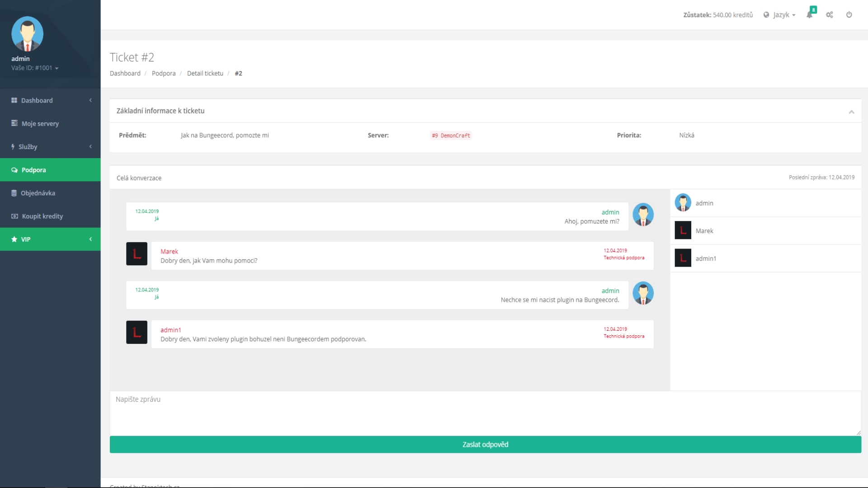Screen dimensions: 868x488
Task: Open the Podpora breadcrumb link
Action: 164,73
